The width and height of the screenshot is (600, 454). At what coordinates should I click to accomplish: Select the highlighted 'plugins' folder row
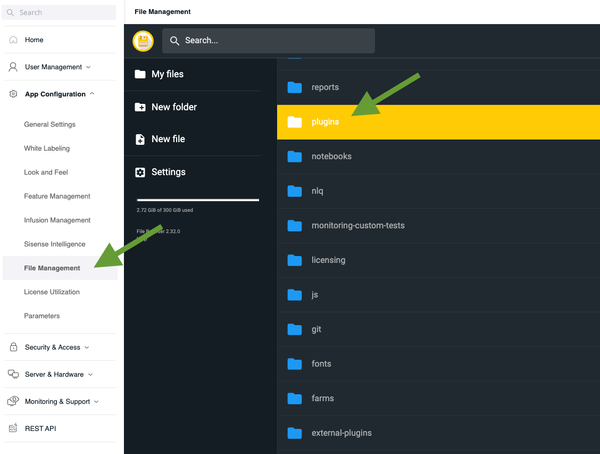point(438,122)
